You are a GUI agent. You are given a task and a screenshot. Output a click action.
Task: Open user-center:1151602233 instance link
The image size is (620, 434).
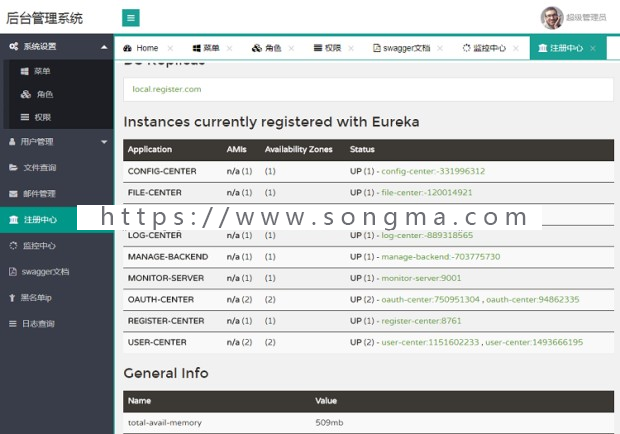pyautogui.click(x=430, y=342)
